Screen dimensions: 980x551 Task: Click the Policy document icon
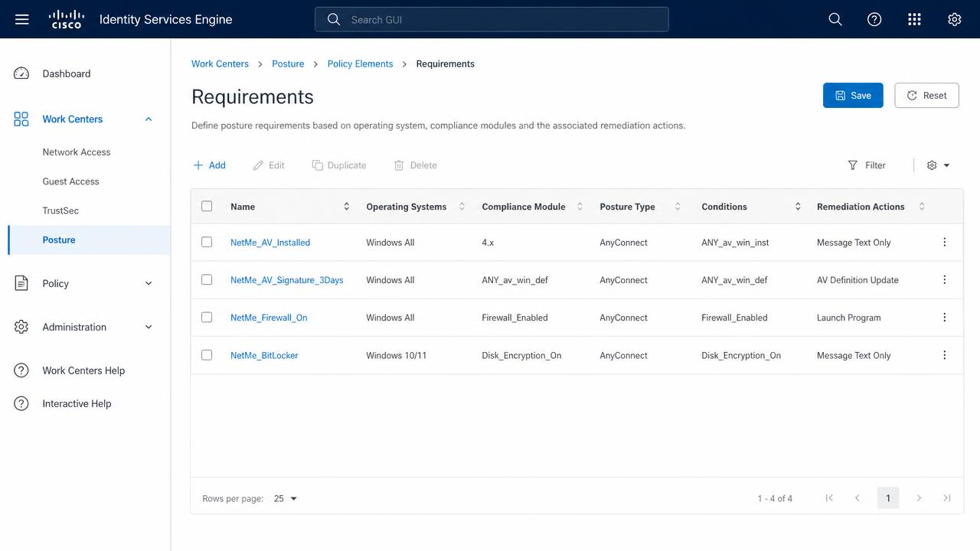click(21, 283)
